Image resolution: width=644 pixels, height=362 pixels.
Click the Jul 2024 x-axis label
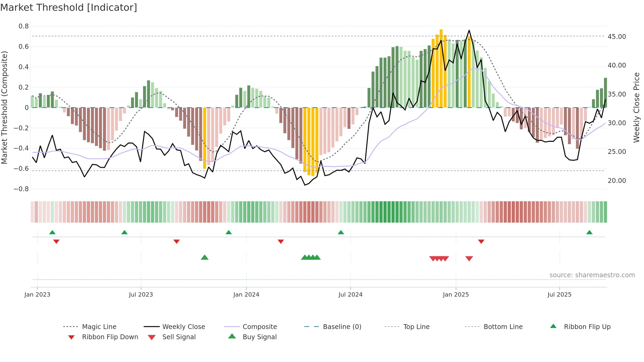350,294
